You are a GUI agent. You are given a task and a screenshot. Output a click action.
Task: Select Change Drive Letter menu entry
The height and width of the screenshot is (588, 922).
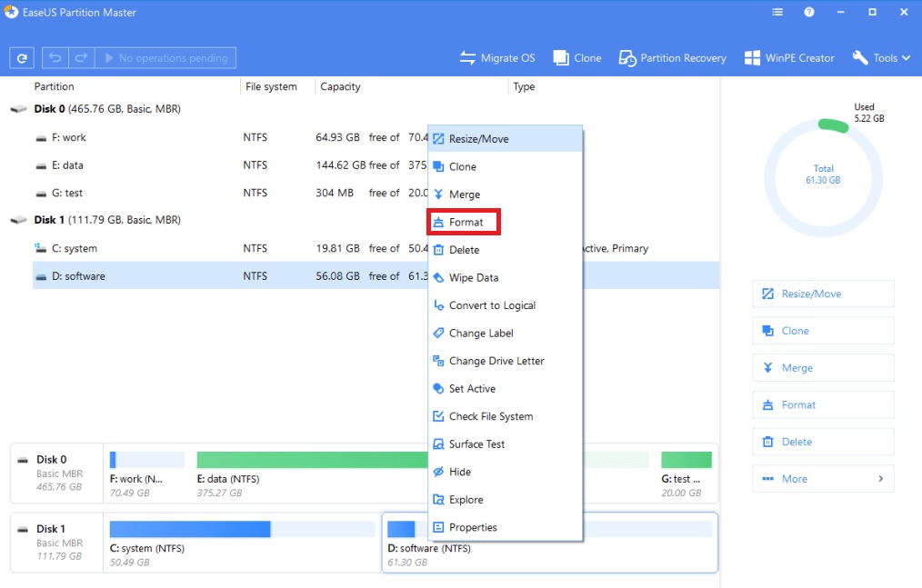click(x=496, y=361)
